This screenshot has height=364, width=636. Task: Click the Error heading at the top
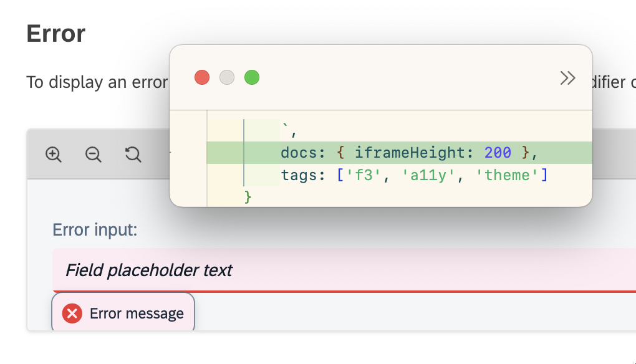click(55, 34)
